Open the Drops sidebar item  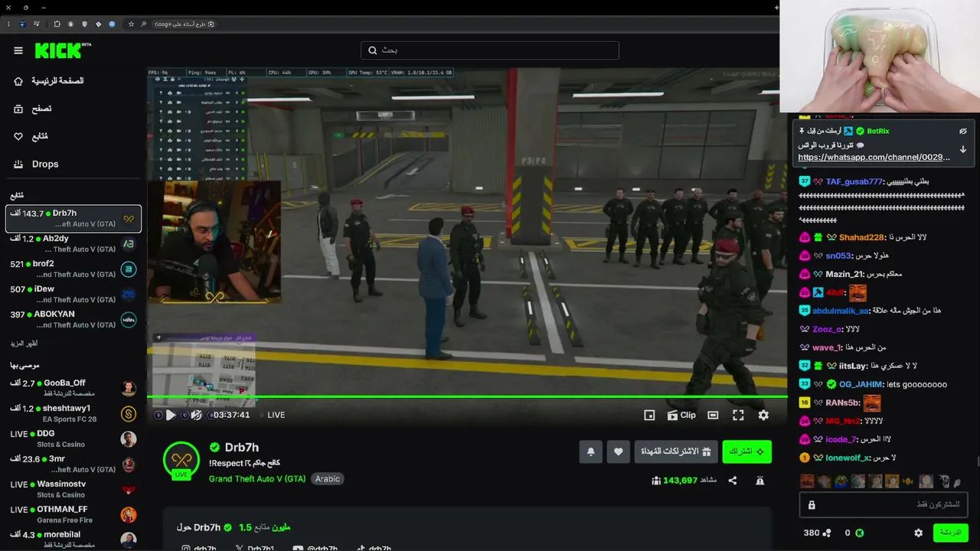pos(45,164)
